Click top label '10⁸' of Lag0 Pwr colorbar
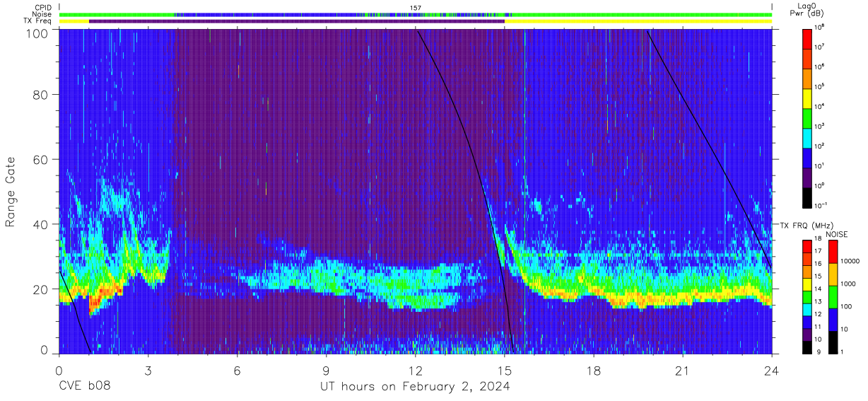This screenshot has width=868, height=401. 819,27
